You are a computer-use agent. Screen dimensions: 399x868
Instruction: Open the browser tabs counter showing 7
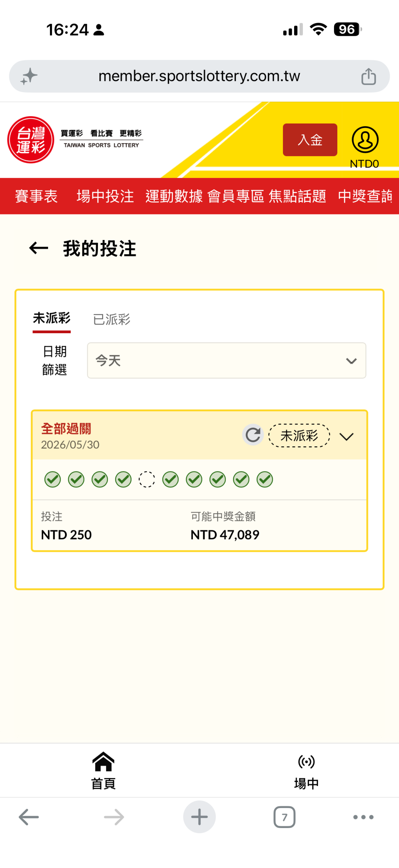284,817
